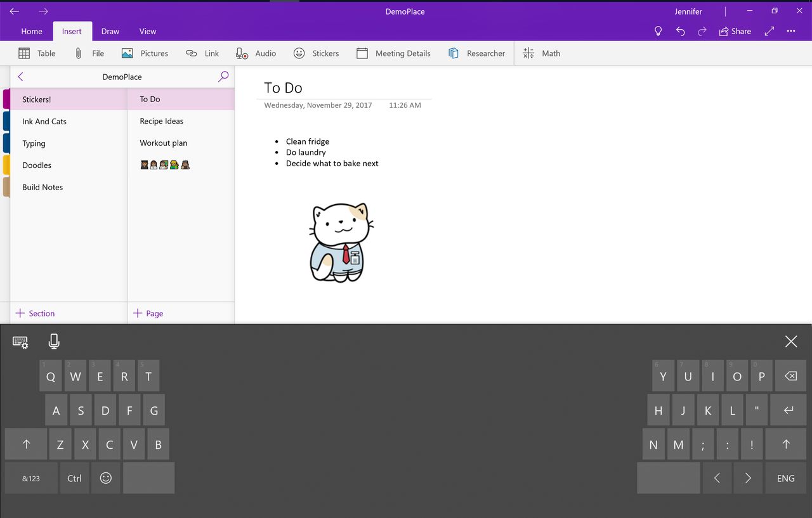Open the Build Notes section

(x=69, y=187)
